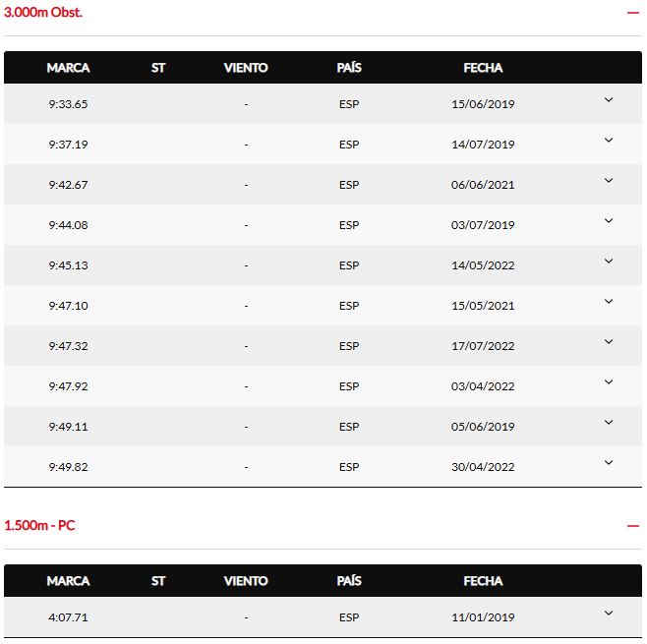The height and width of the screenshot is (644, 647).
Task: Click the PAÍS header in 1.500m table
Action: click(x=349, y=581)
